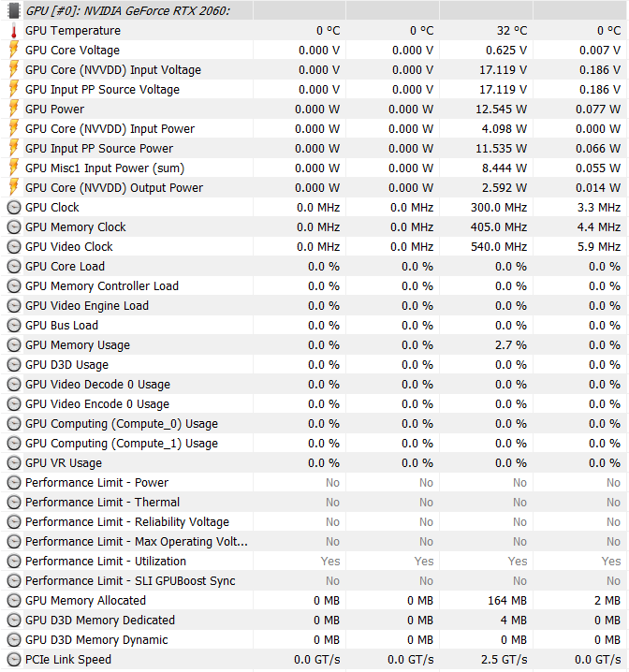The image size is (629, 672).
Task: Click lightning icon beside GPU Input PP Source Voltage
Action: tap(14, 90)
